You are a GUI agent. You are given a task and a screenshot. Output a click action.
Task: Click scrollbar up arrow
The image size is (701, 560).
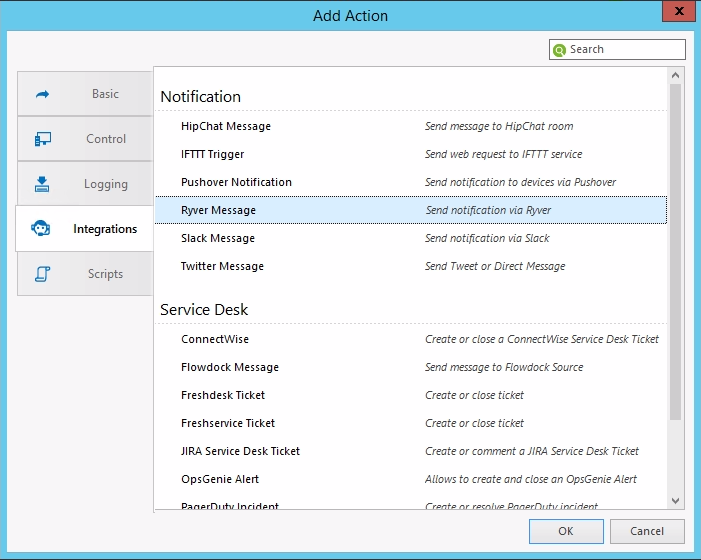coord(676,75)
